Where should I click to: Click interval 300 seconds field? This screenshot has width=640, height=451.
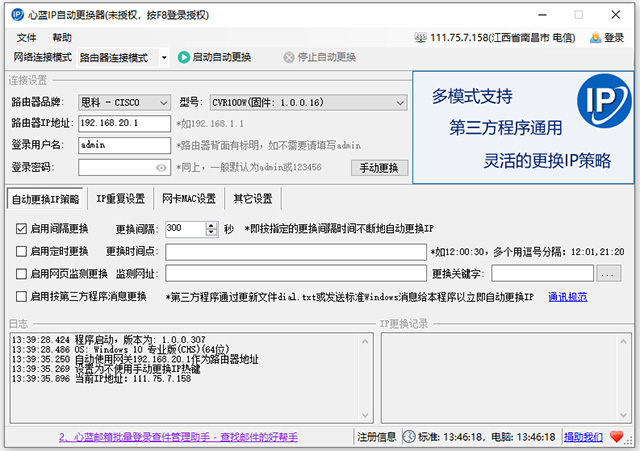(x=186, y=229)
